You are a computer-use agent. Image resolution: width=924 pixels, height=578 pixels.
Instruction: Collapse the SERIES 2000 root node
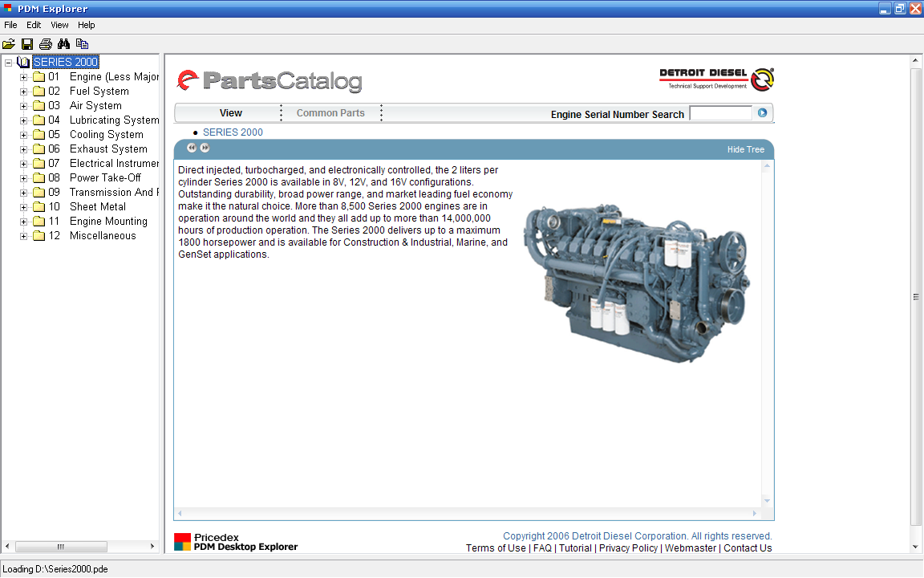click(x=8, y=63)
